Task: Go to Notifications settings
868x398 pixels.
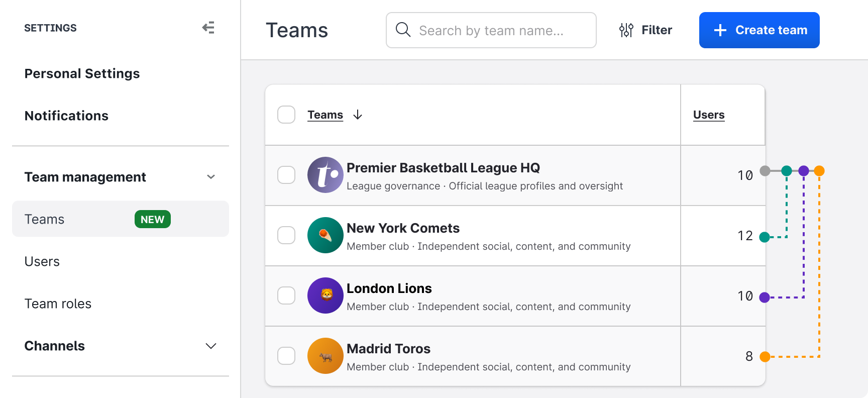Action: (x=66, y=116)
